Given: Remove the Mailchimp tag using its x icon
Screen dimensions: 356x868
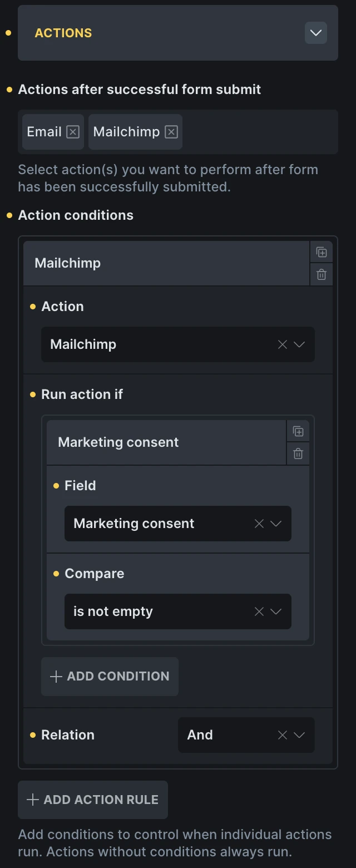Looking at the screenshot, I should (x=171, y=132).
